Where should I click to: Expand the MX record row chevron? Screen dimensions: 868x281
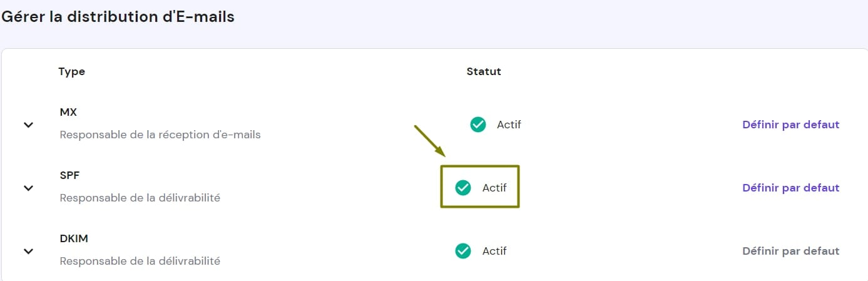click(x=28, y=125)
